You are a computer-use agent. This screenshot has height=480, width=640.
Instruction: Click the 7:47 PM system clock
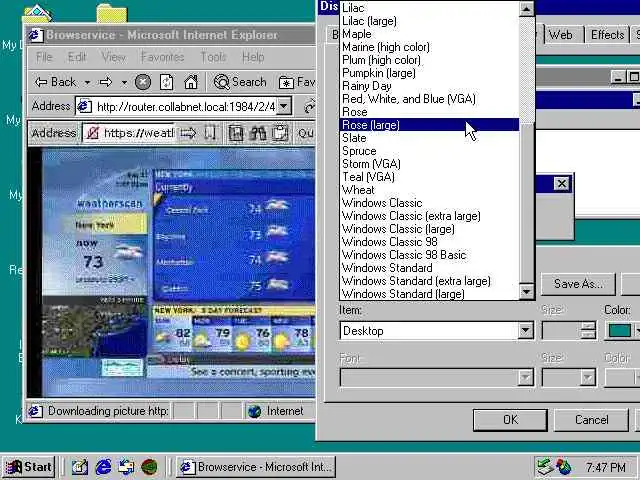point(606,467)
